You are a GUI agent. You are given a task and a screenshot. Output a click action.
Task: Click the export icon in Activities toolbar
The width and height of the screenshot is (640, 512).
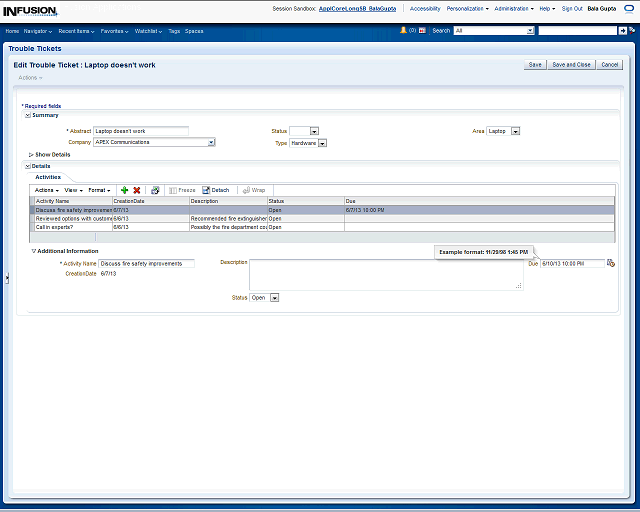point(155,190)
